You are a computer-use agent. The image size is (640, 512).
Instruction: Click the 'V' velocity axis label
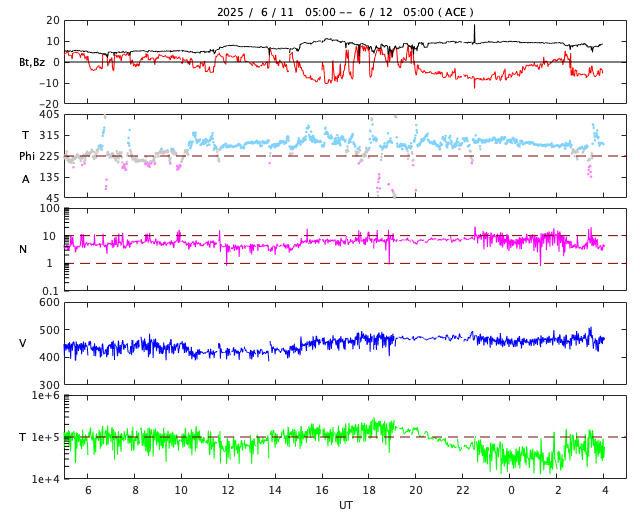coord(23,343)
